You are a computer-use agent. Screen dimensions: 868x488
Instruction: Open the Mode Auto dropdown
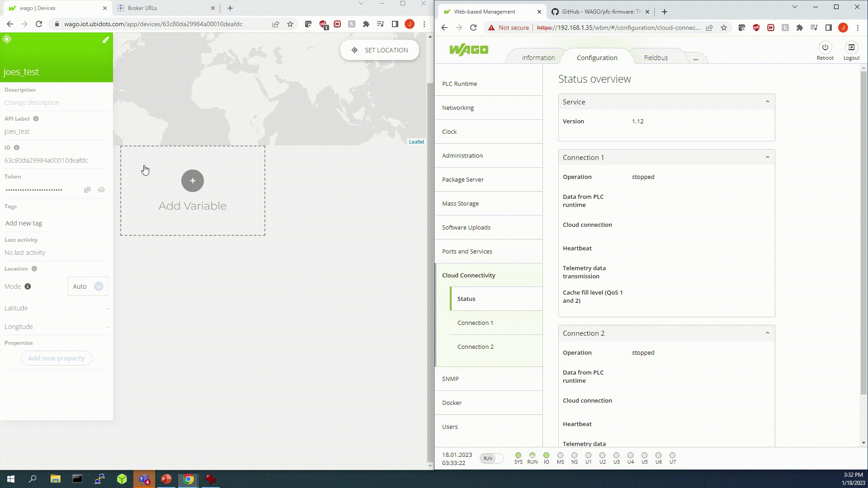88,286
